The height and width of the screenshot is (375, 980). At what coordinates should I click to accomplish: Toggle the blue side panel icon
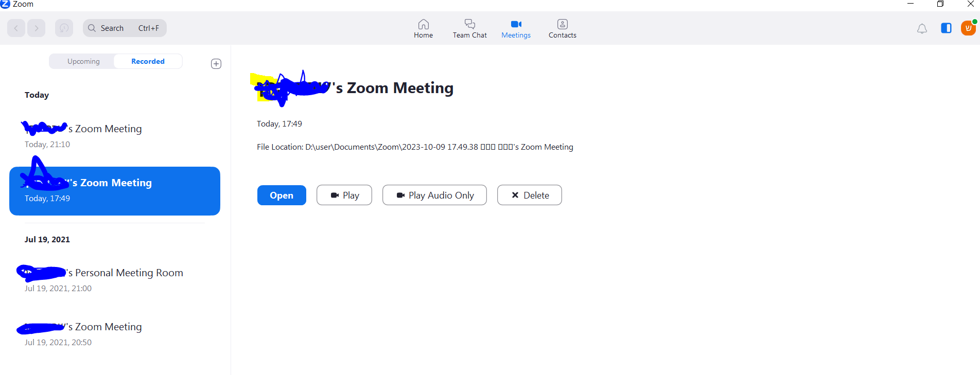coord(946,28)
